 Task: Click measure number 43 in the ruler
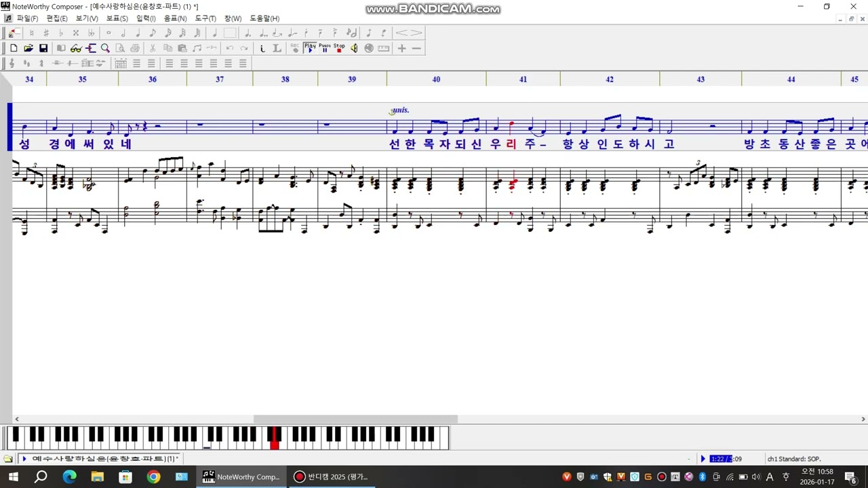tap(701, 79)
